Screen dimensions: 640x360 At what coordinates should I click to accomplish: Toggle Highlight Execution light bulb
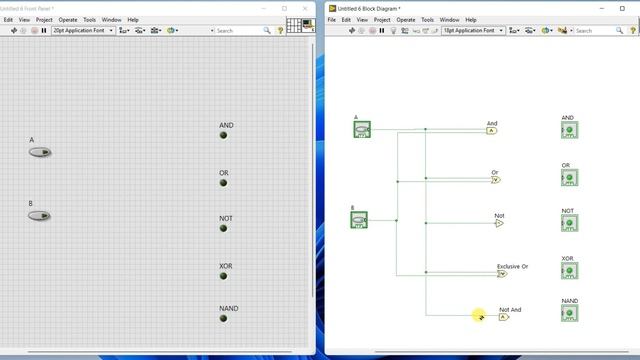[393, 30]
